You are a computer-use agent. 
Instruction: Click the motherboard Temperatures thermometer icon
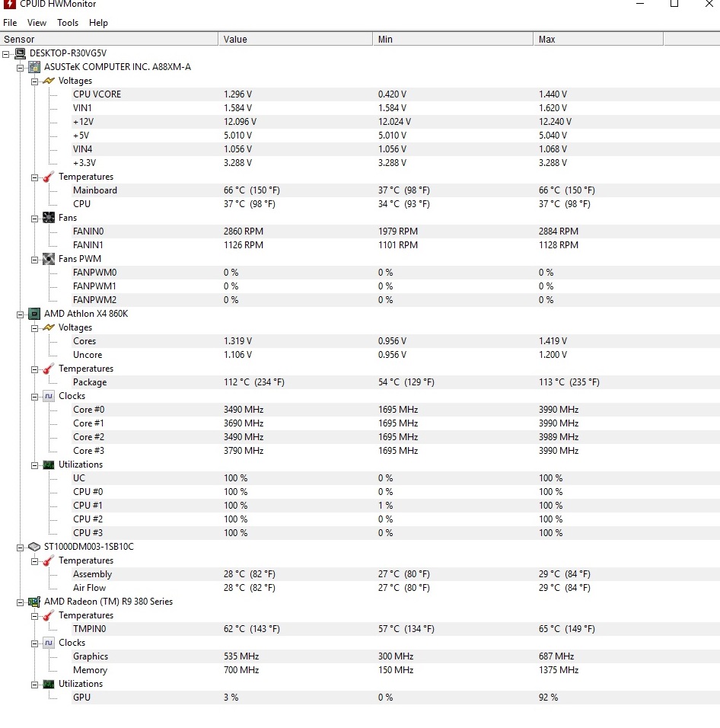point(49,177)
